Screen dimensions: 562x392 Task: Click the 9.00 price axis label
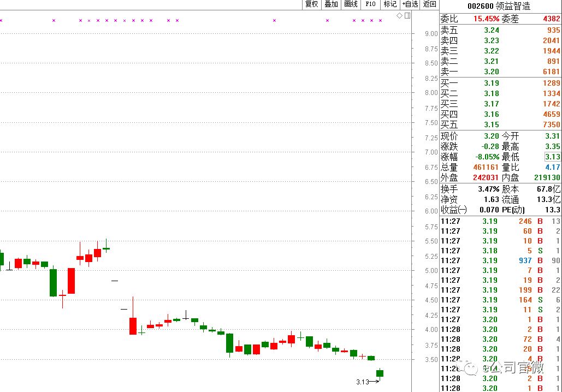(x=431, y=34)
